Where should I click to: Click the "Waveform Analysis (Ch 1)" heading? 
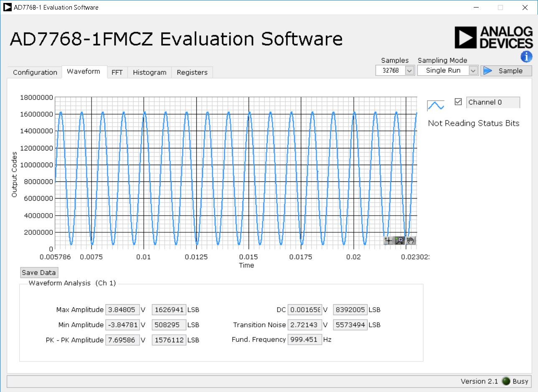72,283
